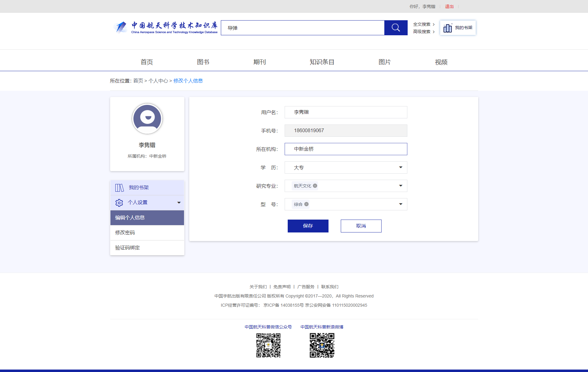Open the site logo home link
Image resolution: width=588 pixels, height=372 pixels.
[165, 27]
